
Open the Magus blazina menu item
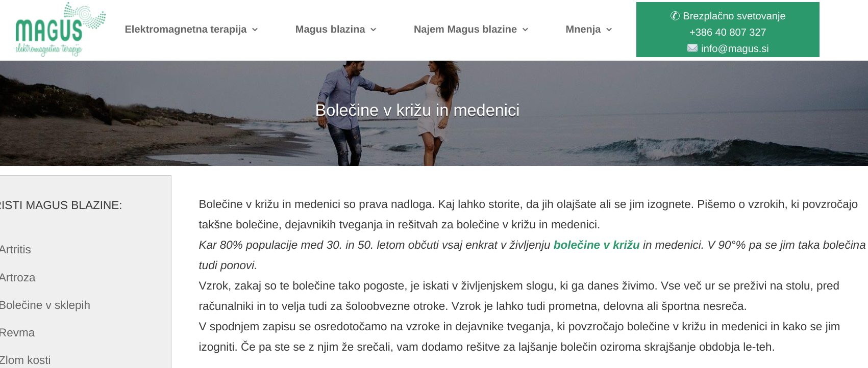tap(330, 30)
